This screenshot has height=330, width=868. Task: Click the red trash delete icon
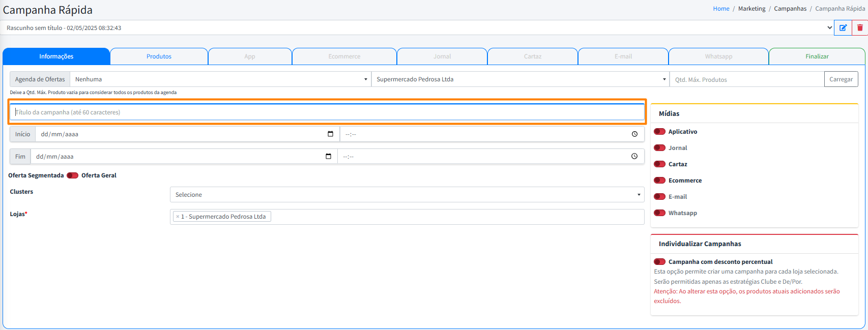pos(860,28)
